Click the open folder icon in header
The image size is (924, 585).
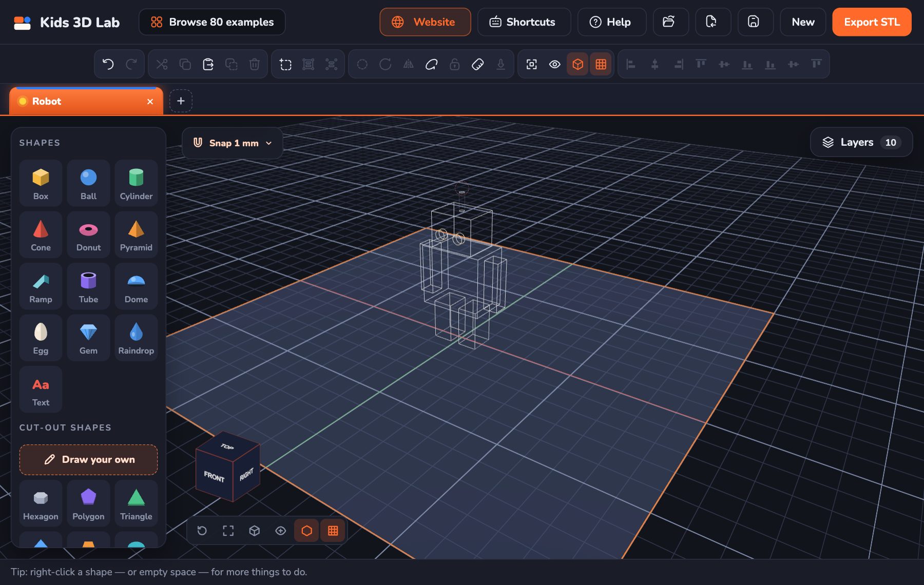click(x=670, y=22)
